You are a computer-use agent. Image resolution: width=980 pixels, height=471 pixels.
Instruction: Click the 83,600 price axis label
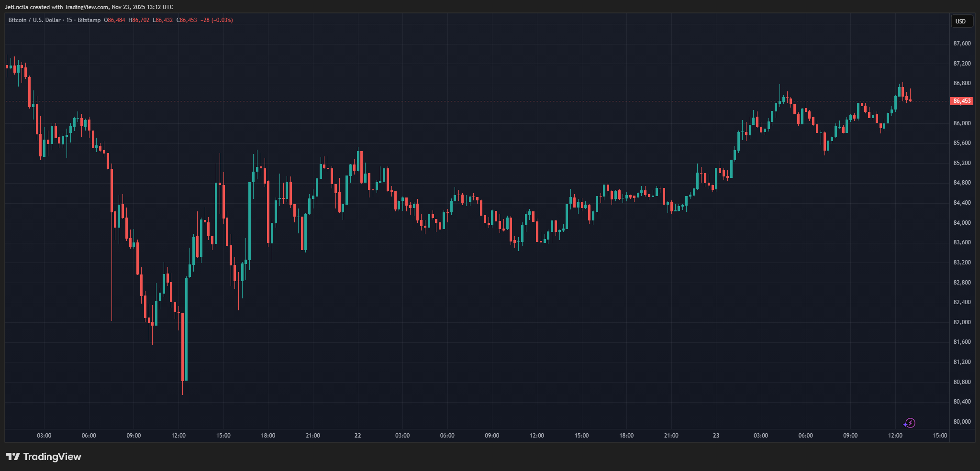962,242
